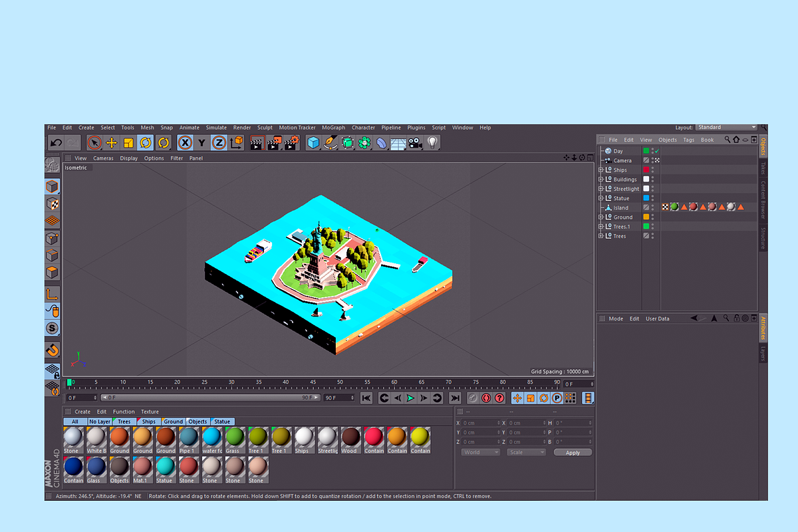Click the coordinate system cube icon
This screenshot has width=798, height=532.
coord(236,142)
